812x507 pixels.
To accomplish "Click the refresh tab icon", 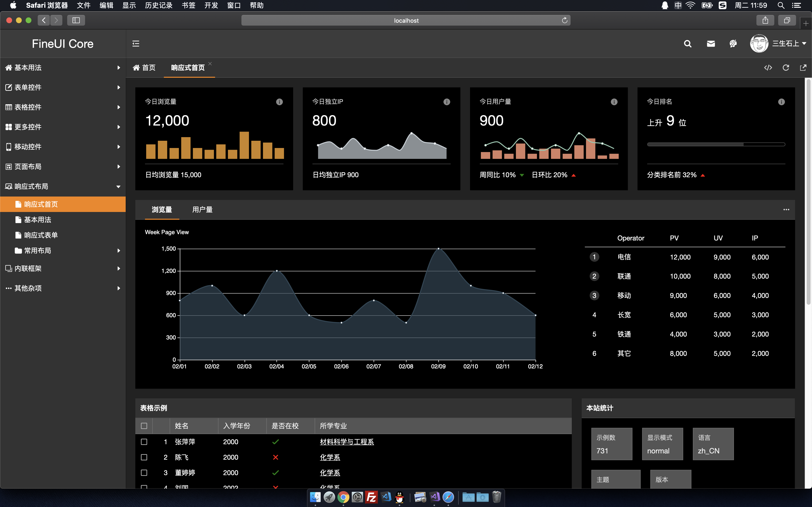I will (786, 68).
